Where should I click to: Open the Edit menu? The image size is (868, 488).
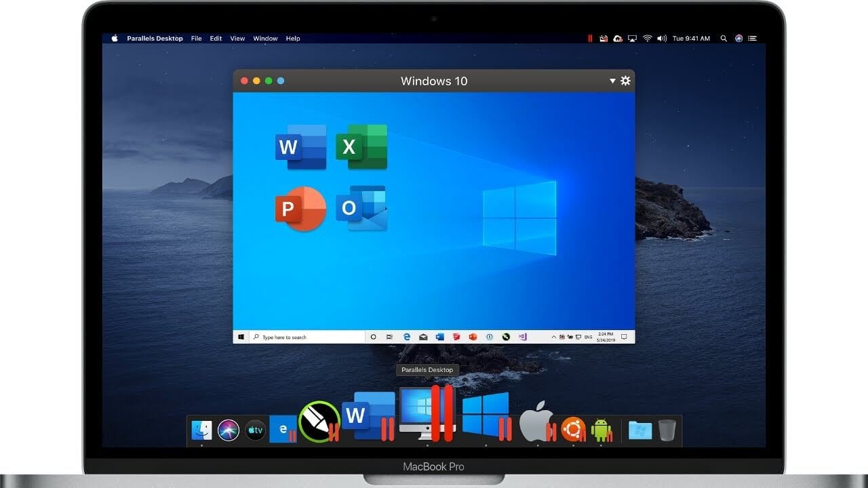pyautogui.click(x=216, y=39)
